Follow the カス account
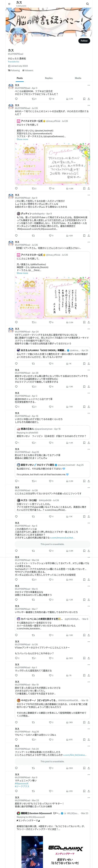Viewport: 98px width, 868px height. pyautogui.click(x=84, y=41)
